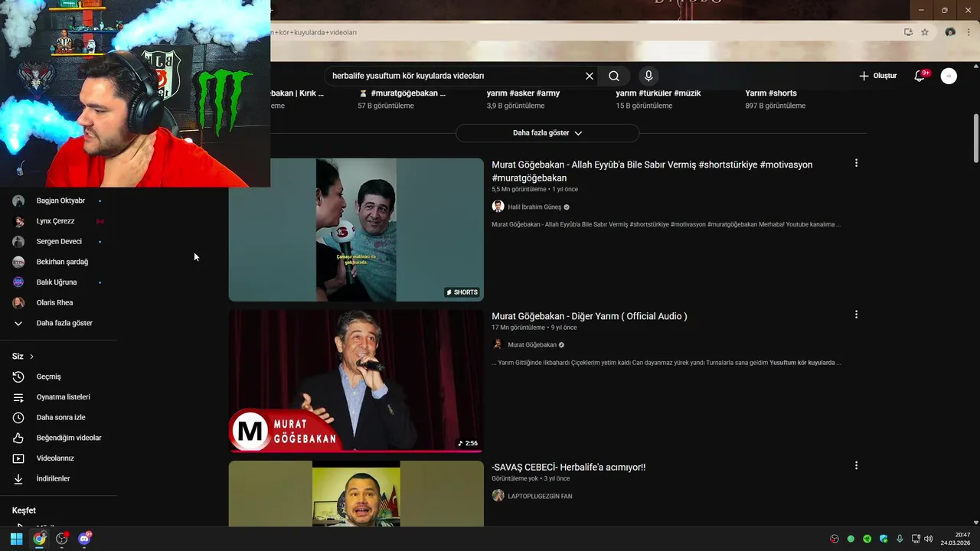Click the page vertical scrollbar thumb
The height and width of the screenshot is (551, 980).
tap(976, 138)
